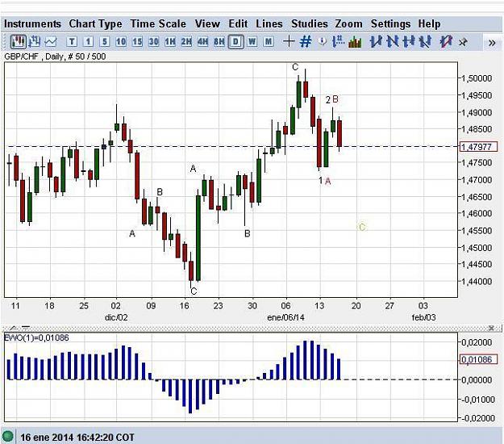Select line chart type icon
504x444 pixels.
51,42
